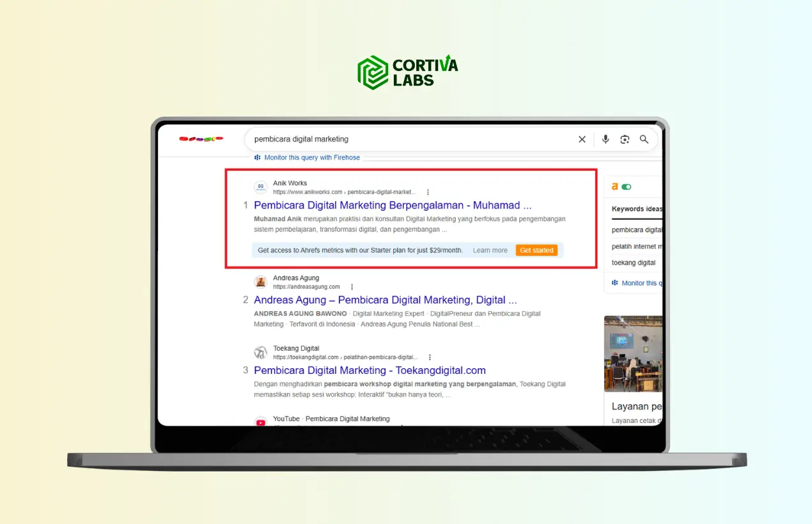Screen dimensions: 812x524
Task: Click the 'Toekang Digital' site name
Action: tap(296, 348)
